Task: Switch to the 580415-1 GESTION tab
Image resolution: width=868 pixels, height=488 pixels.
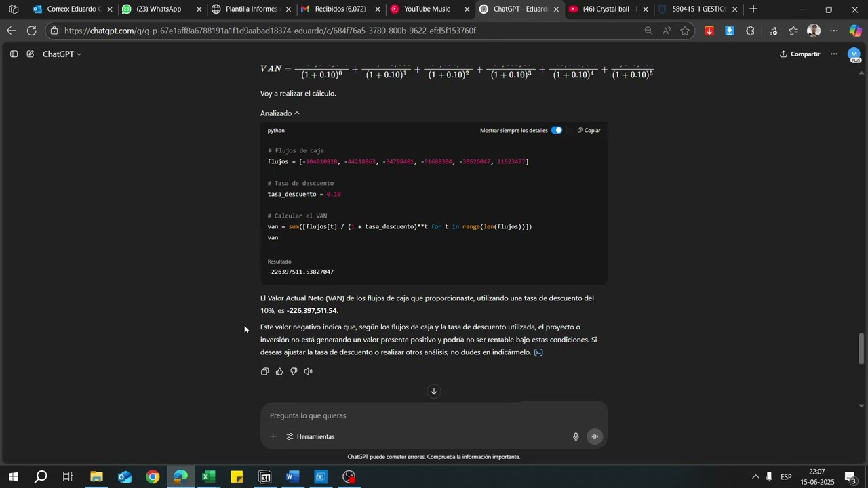Action: pyautogui.click(x=698, y=9)
